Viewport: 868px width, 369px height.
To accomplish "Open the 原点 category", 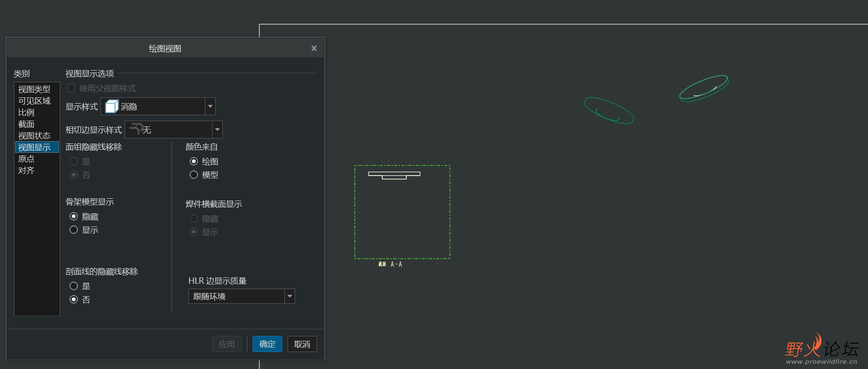I will [x=26, y=159].
